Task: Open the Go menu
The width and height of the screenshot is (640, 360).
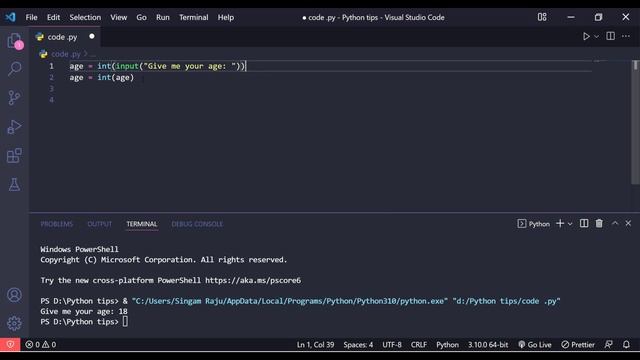Action: click(x=141, y=17)
